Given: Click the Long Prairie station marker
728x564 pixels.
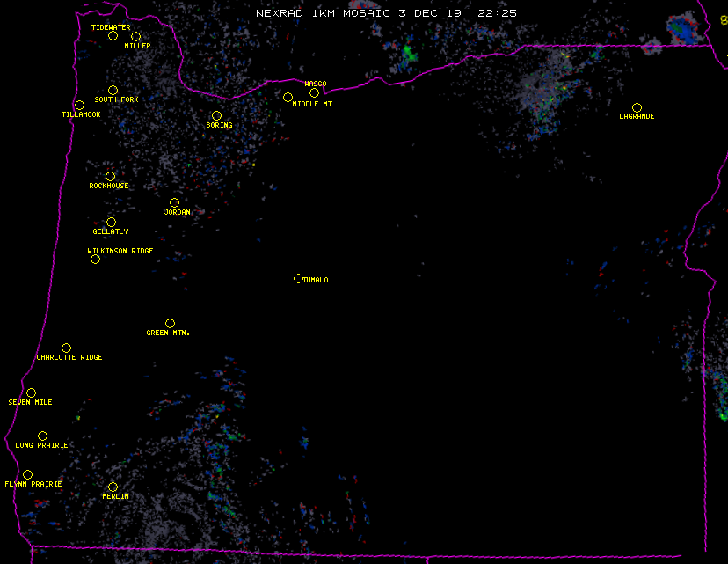Looking at the screenshot, I should coord(42,436).
